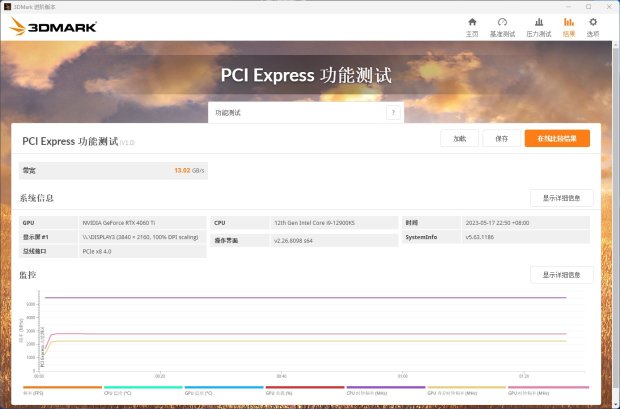The image size is (620, 409).
Task: Click the 3DMark logo in header
Action: [53, 27]
